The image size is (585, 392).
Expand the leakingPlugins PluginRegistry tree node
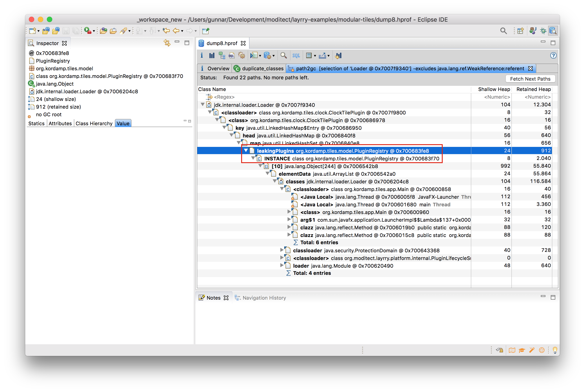(x=248, y=150)
